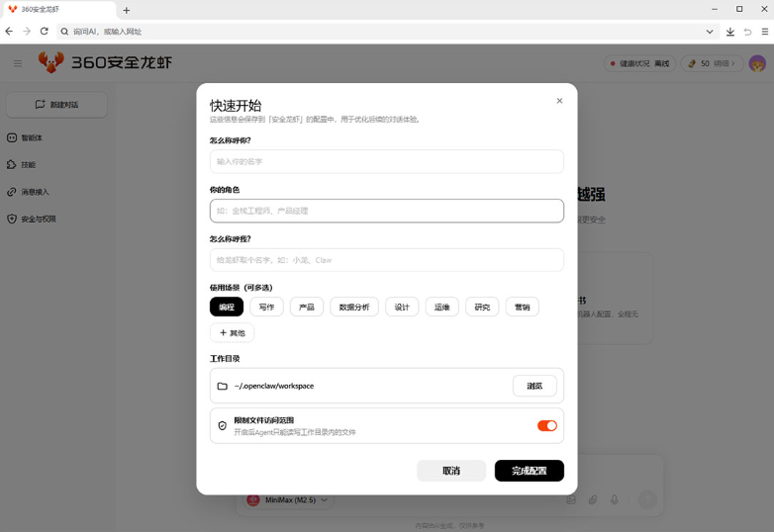Go back with the browser back arrow
The height and width of the screenshot is (532, 774).
(x=9, y=32)
